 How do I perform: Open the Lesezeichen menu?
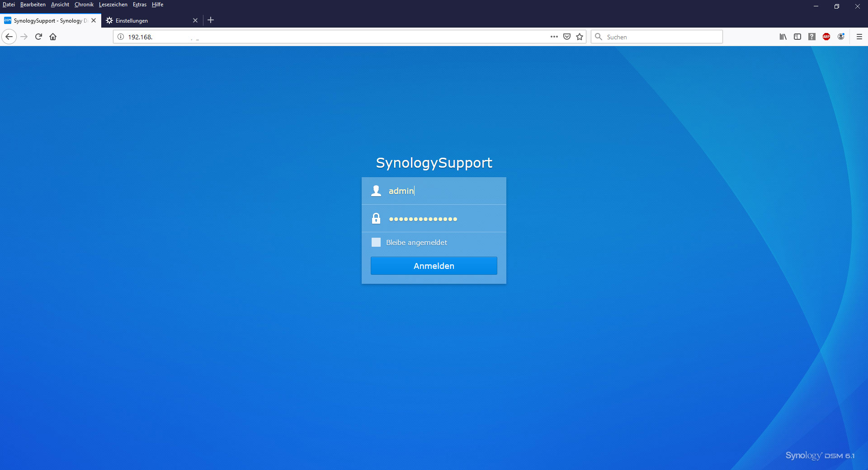113,5
